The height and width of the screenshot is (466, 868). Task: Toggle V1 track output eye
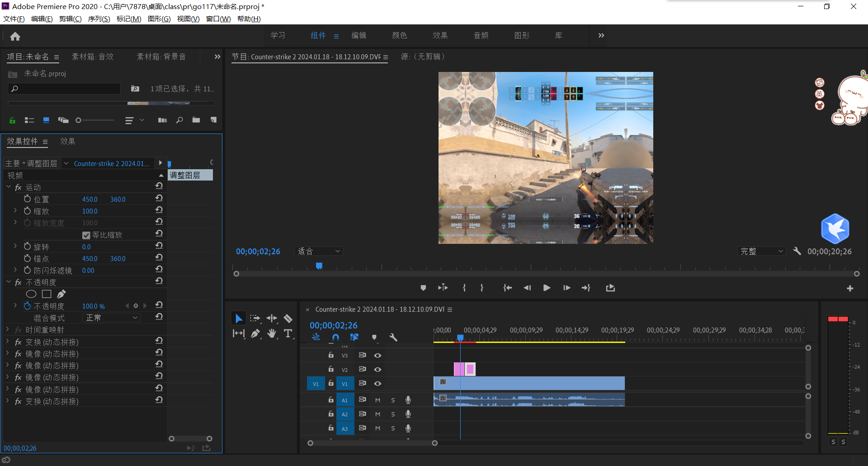pyautogui.click(x=378, y=384)
